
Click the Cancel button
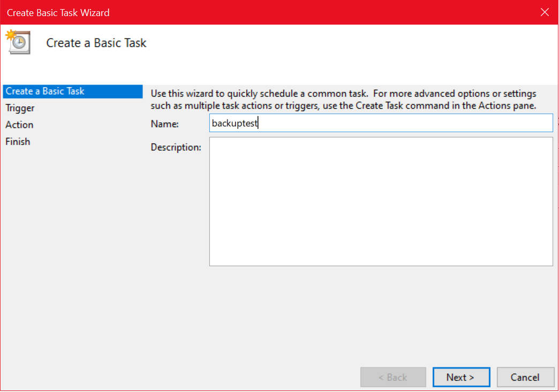coord(525,377)
